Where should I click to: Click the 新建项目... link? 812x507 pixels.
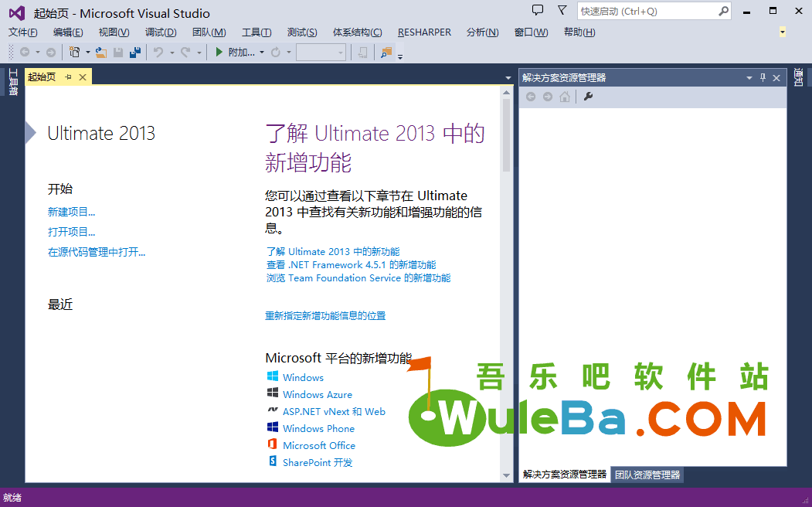click(71, 212)
